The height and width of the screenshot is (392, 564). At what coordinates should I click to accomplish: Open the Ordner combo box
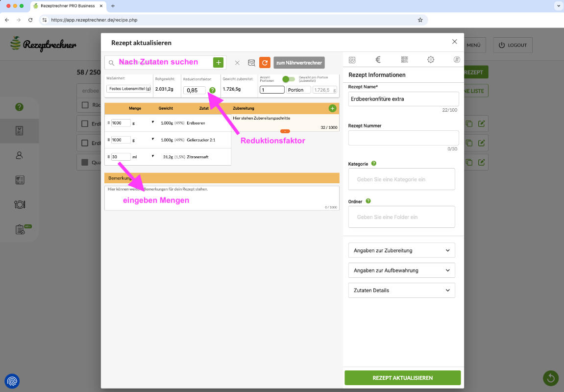coord(401,217)
